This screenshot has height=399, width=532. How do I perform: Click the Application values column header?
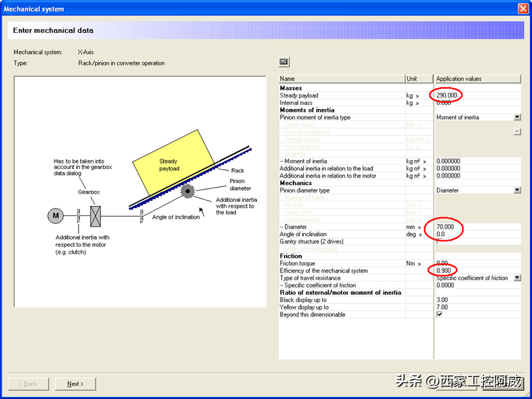(x=477, y=79)
